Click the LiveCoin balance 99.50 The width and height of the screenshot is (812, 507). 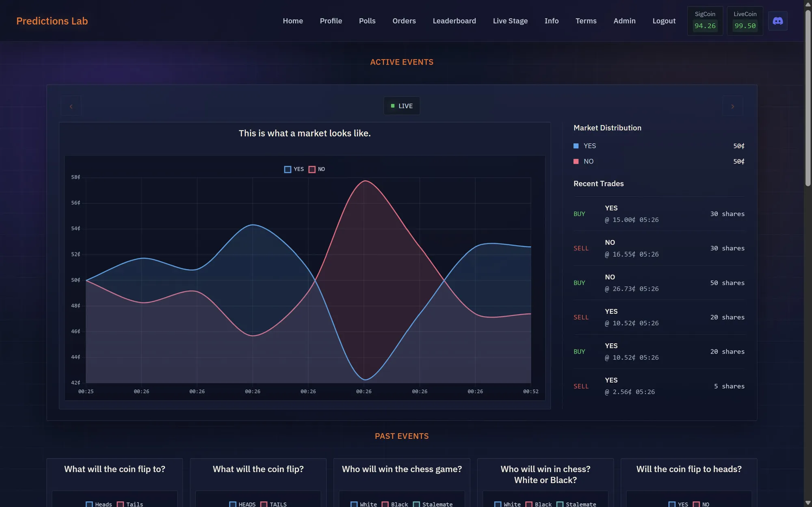[745, 26]
